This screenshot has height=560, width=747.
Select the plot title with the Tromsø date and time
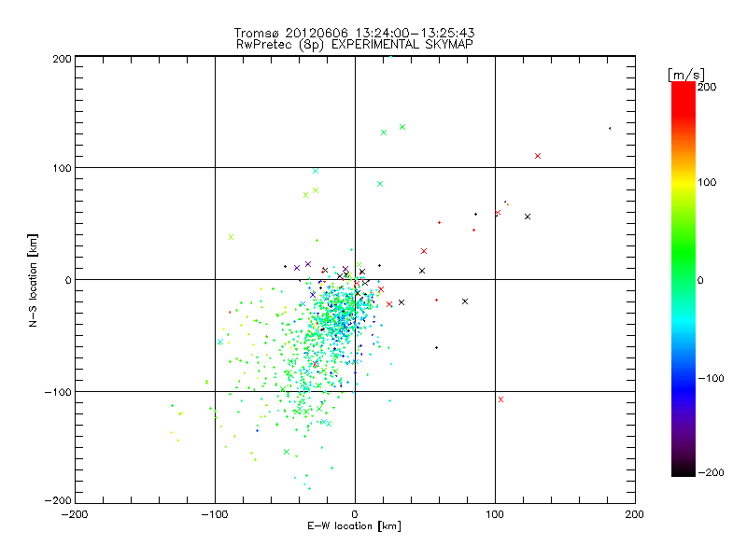click(x=353, y=33)
